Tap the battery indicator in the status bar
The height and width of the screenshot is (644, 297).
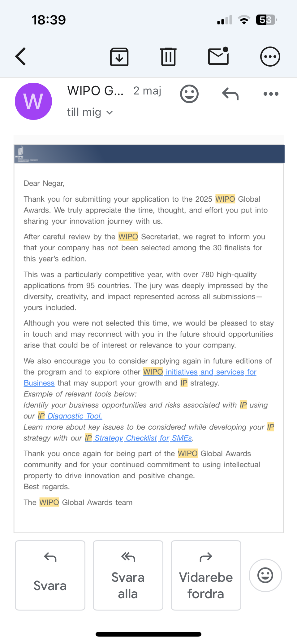[266, 20]
